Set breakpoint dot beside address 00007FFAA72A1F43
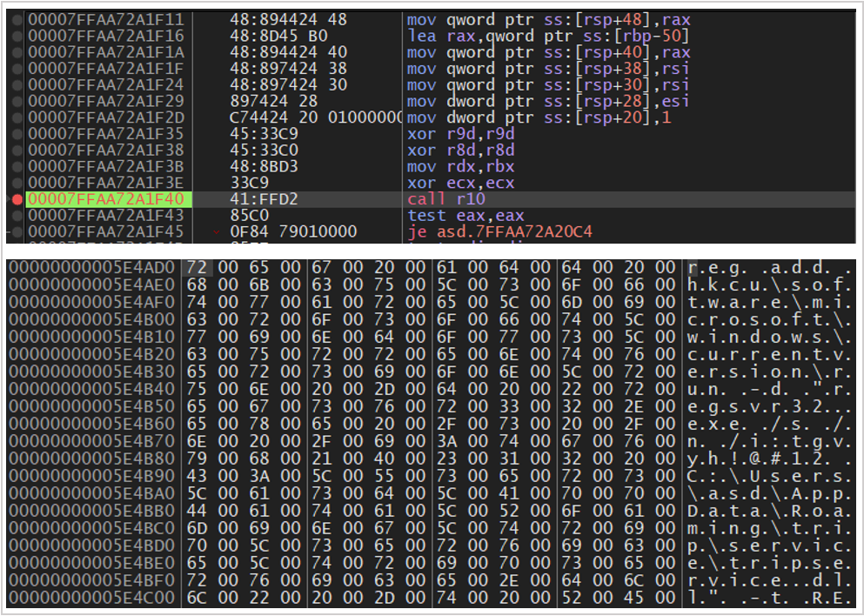Image resolution: width=864 pixels, height=616 pixels. [19, 216]
